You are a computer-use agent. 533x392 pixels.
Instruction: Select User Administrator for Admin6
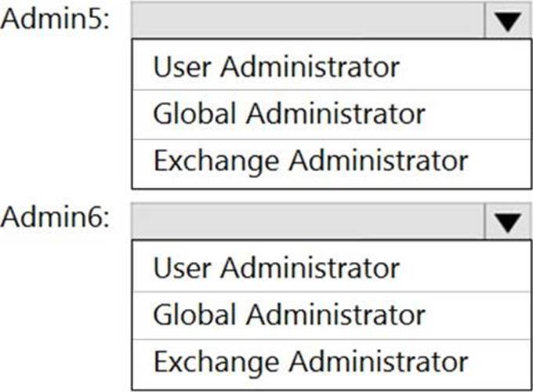(x=332, y=267)
